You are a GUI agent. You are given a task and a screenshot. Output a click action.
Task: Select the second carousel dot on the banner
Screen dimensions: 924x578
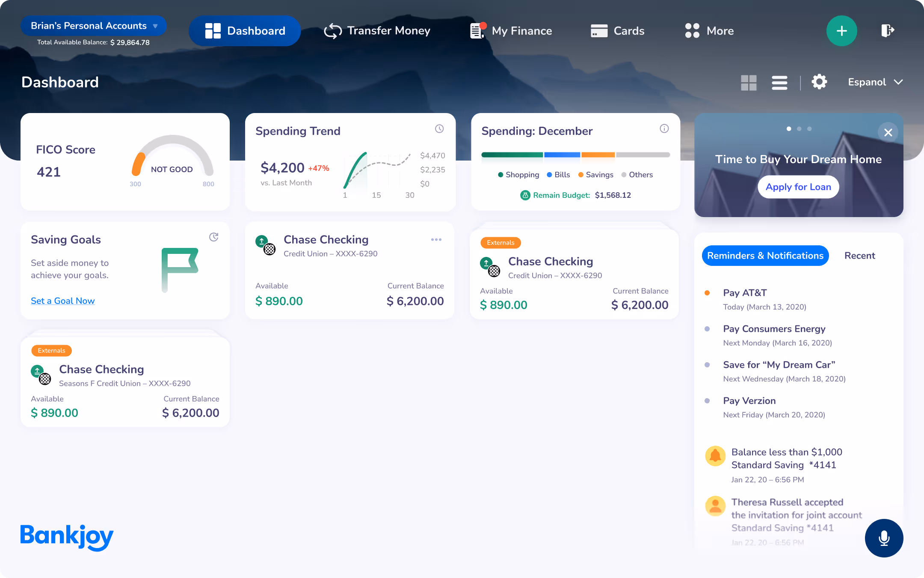[799, 128]
